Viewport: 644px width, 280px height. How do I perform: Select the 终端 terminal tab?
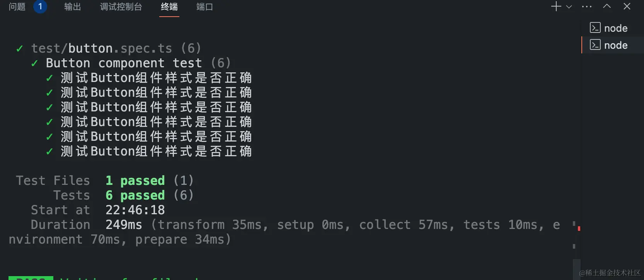click(x=169, y=7)
